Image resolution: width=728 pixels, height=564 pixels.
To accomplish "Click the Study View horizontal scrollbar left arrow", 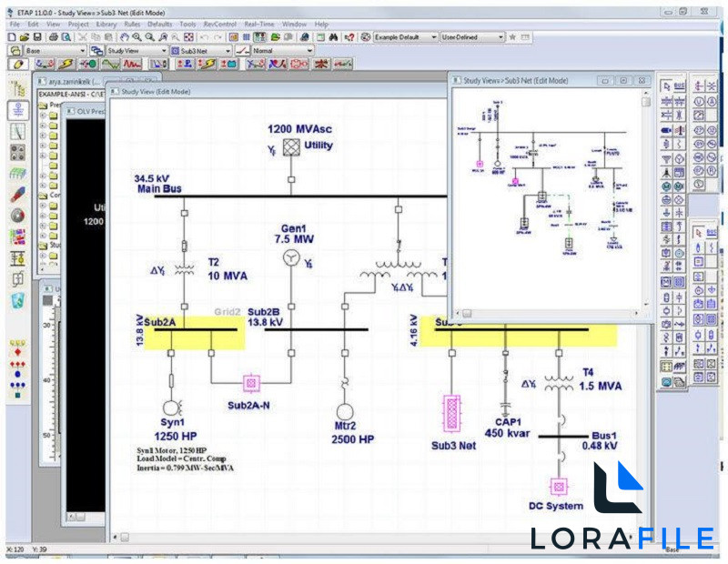I will pos(115,537).
